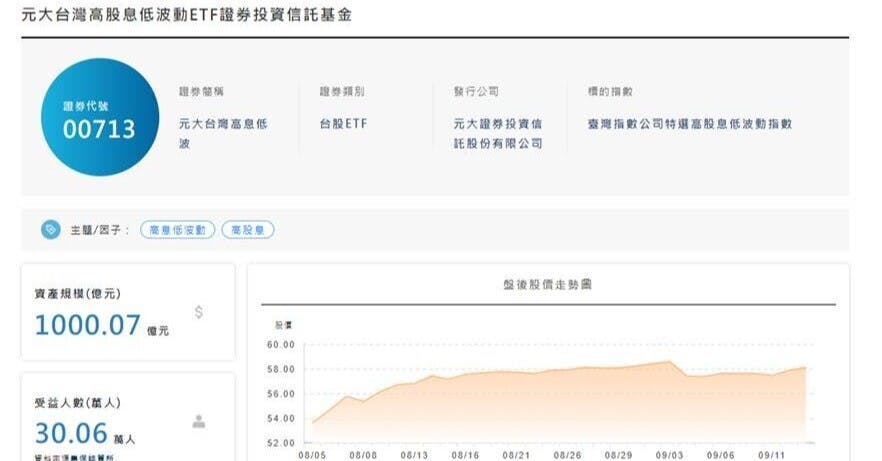Click the 08/05 date on chart axis
Image resolution: width=882 pixels, height=461 pixels.
pos(312,454)
